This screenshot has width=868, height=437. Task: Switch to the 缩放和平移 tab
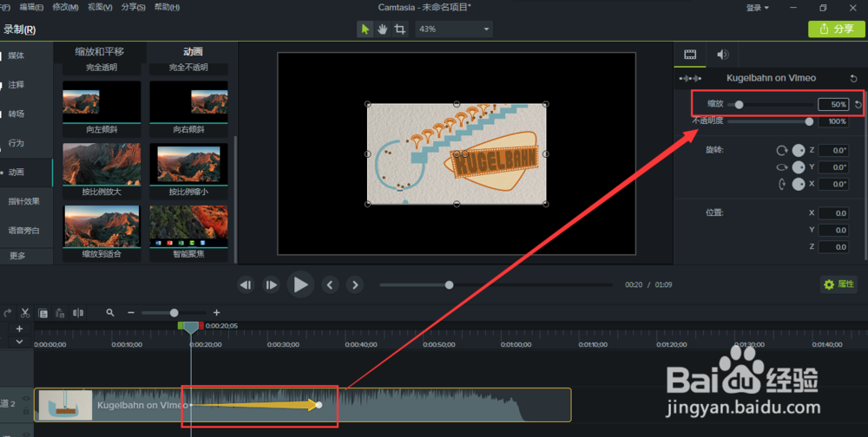[100, 51]
